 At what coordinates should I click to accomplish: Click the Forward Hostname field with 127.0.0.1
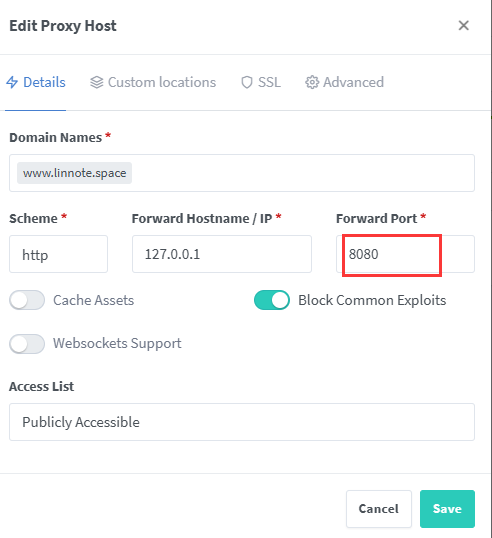[222, 254]
